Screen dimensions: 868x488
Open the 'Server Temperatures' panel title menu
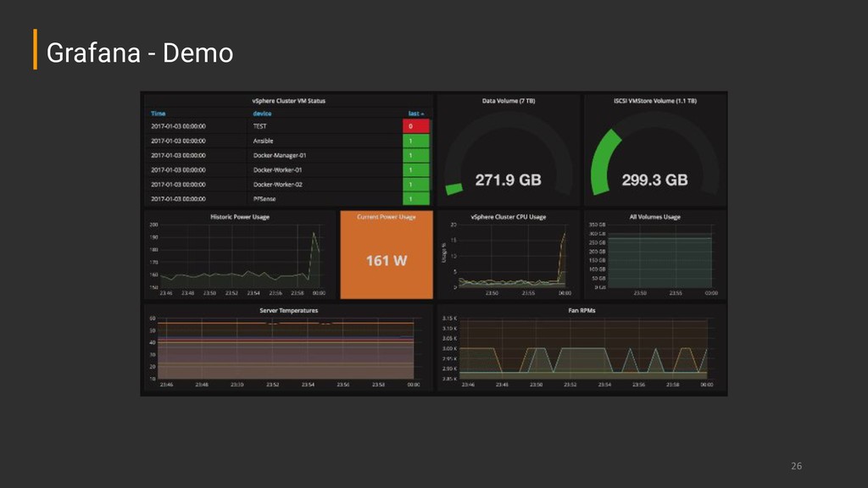[288, 310]
